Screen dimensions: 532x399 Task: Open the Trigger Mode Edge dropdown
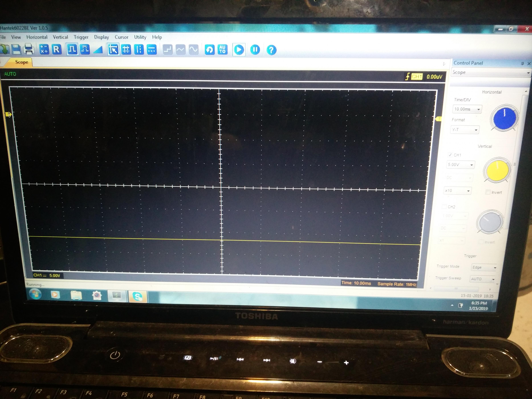click(484, 267)
